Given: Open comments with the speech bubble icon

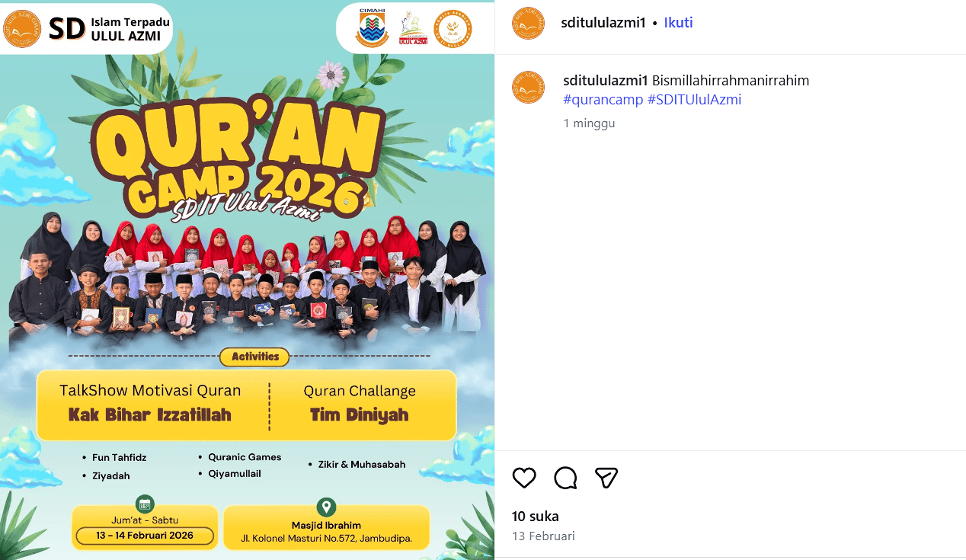Looking at the screenshot, I should click(565, 478).
